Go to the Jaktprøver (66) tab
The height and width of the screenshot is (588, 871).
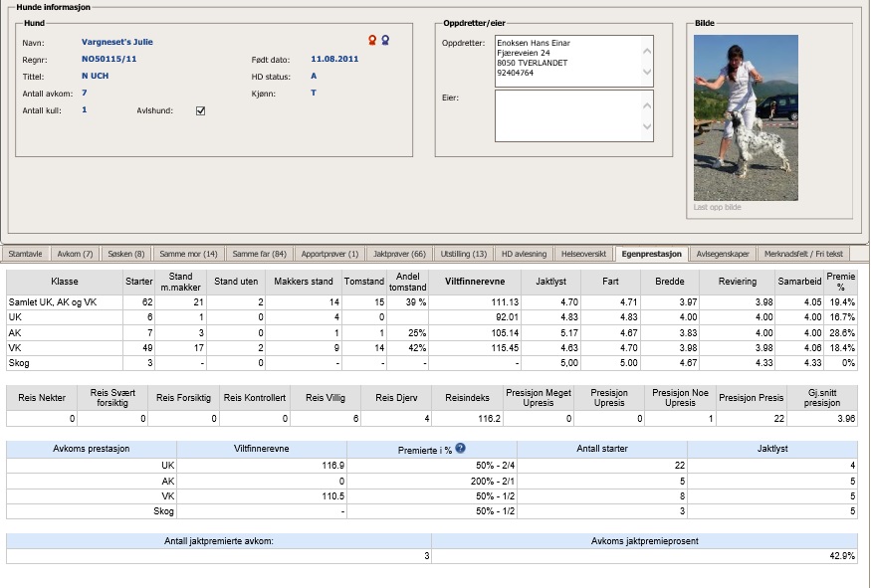[399, 255]
